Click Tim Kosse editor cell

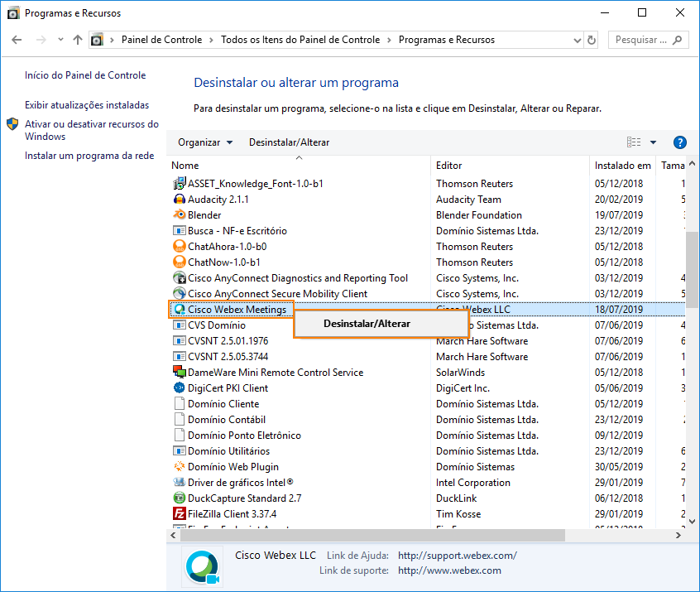coord(458,514)
